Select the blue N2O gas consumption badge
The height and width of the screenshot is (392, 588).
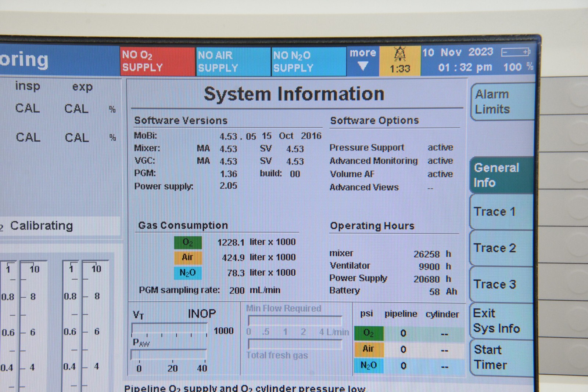click(x=188, y=273)
